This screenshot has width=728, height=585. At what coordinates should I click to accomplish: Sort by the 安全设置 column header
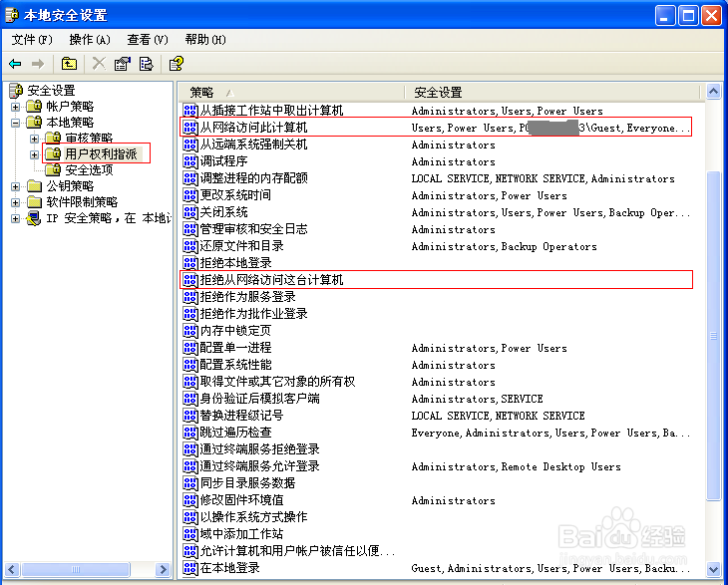[551, 93]
